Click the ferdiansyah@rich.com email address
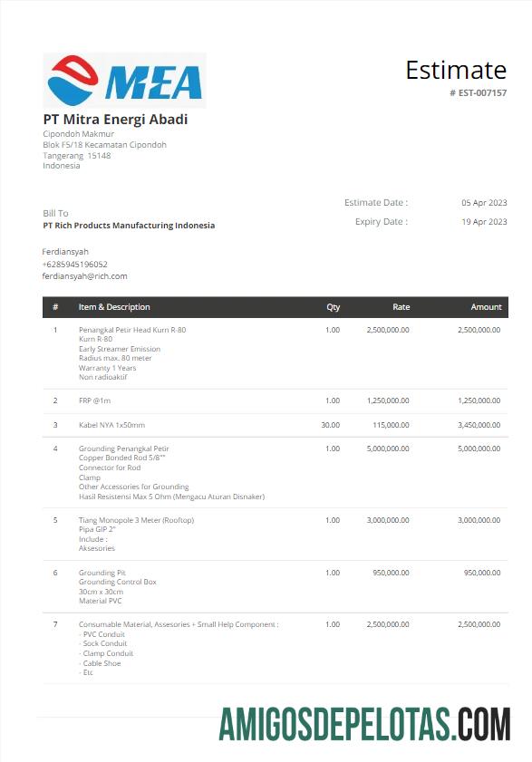Image resolution: width=532 pixels, height=762 pixels. click(x=84, y=276)
